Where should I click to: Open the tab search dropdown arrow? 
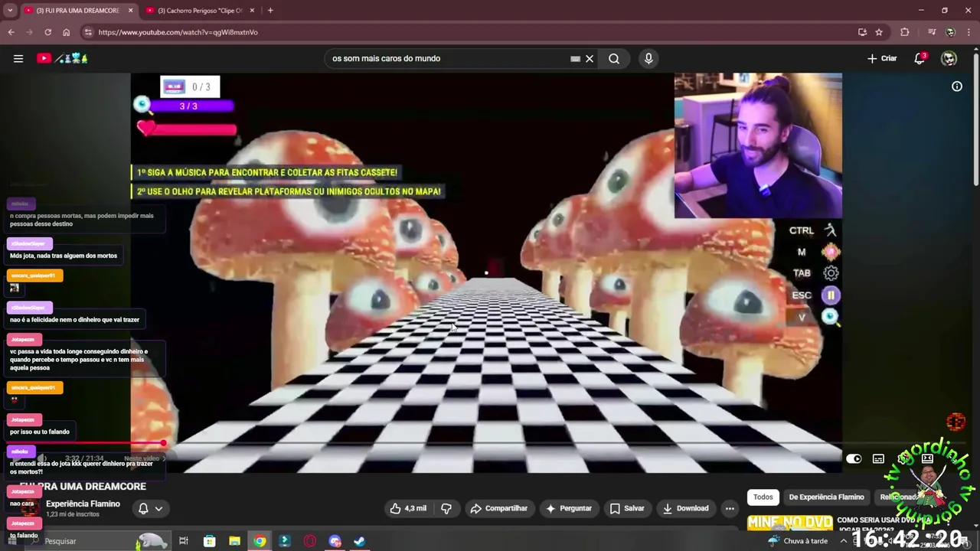tap(10, 11)
